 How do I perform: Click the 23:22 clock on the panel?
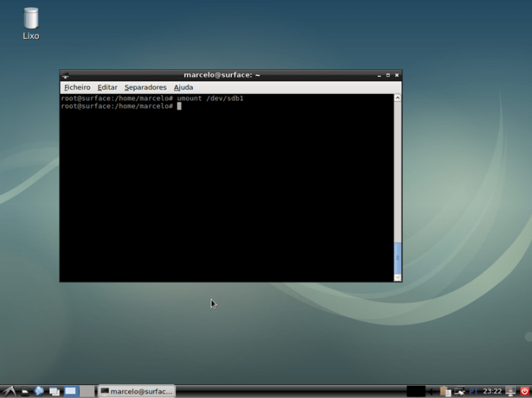pyautogui.click(x=492, y=391)
